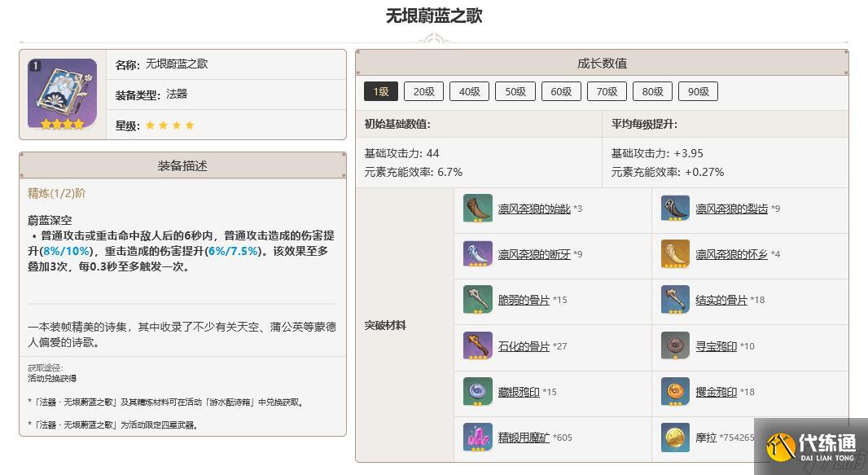The width and height of the screenshot is (868, 475).
Task: Click the 无垠蔚蓝之歌 weapon thumbnail
Action: tap(62, 95)
